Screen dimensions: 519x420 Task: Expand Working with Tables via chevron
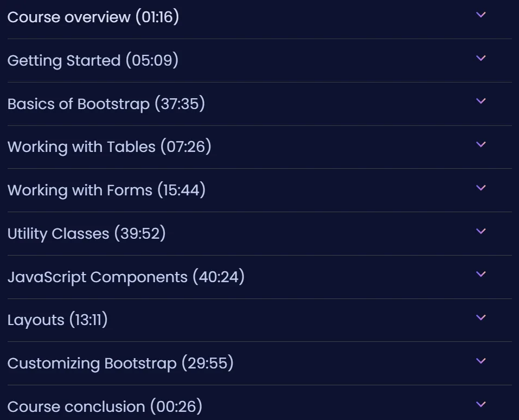click(480, 144)
